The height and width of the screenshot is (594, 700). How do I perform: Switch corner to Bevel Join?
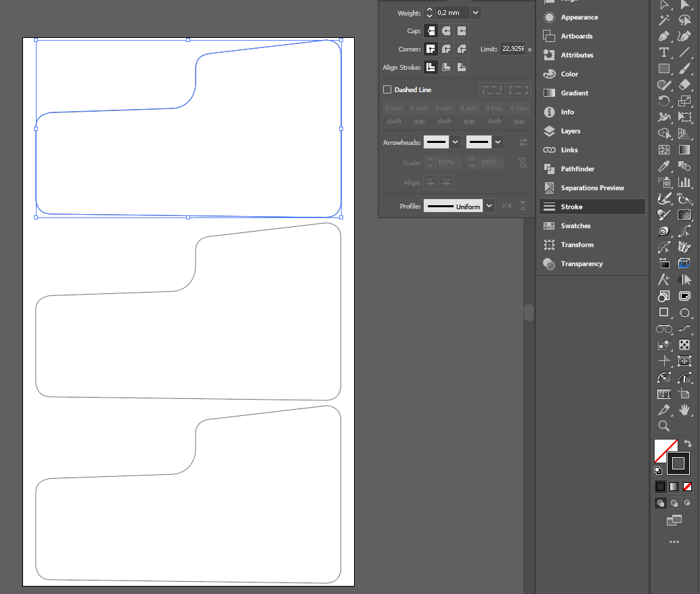(x=462, y=49)
